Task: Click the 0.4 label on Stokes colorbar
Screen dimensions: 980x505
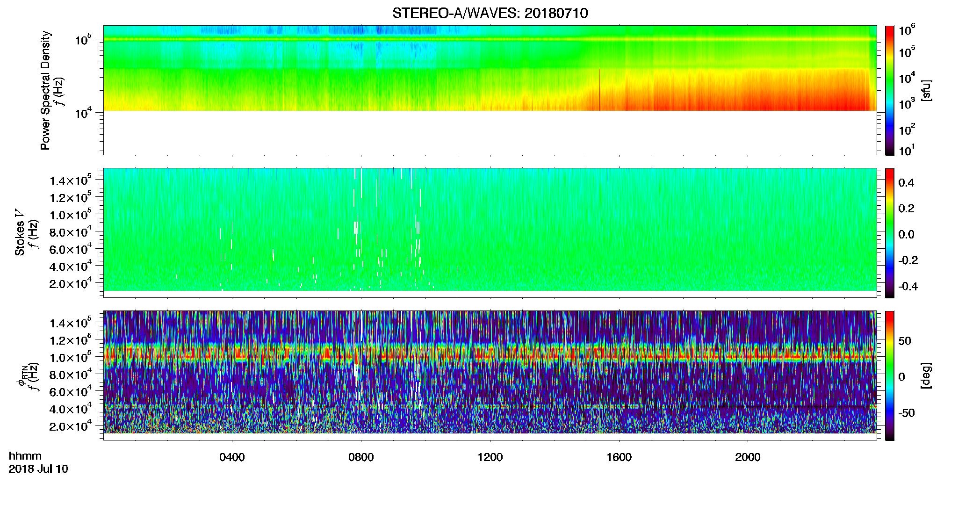Action: point(906,183)
